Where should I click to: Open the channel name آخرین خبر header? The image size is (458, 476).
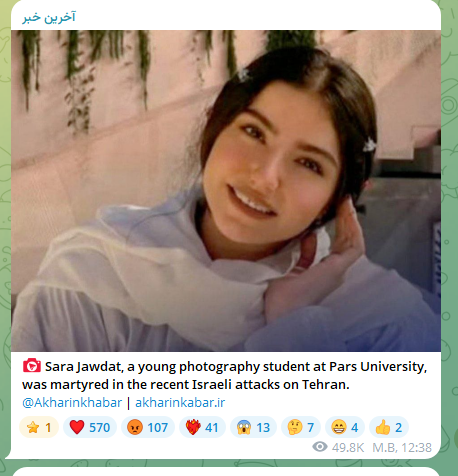point(49,17)
